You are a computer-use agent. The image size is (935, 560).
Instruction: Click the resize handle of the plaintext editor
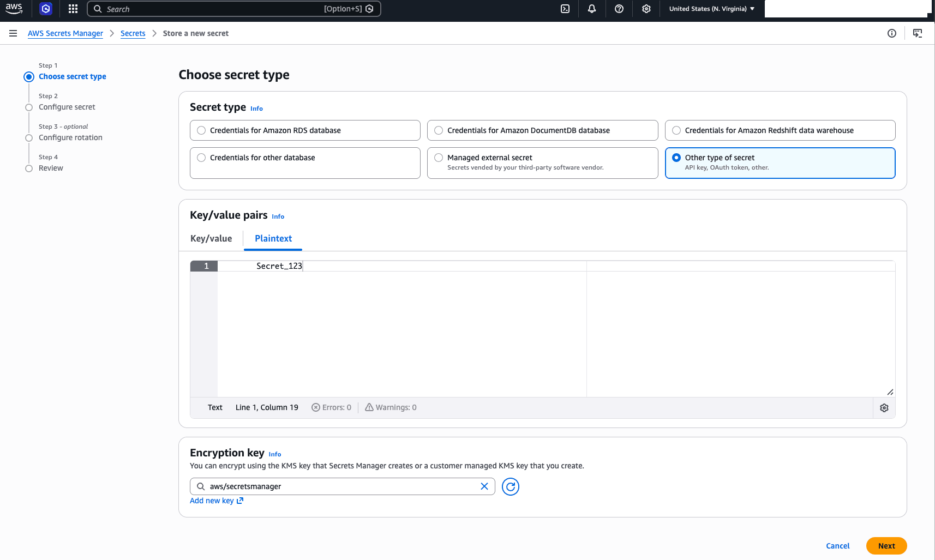click(x=890, y=392)
